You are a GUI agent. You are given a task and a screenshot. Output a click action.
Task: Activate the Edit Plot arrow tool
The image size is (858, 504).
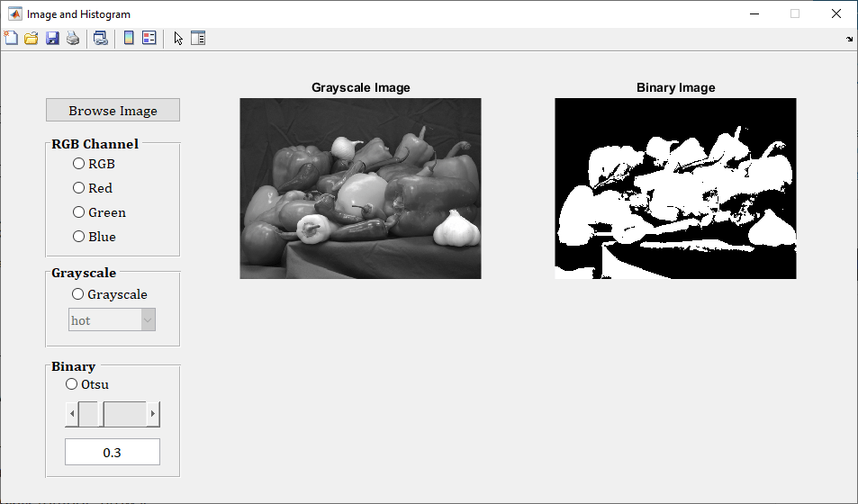[x=178, y=38]
